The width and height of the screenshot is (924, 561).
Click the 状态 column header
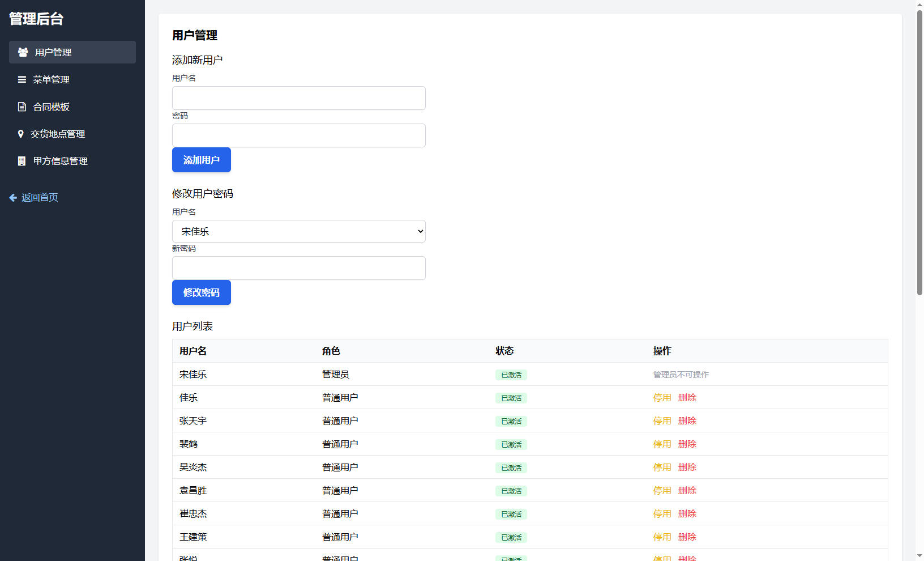pyautogui.click(x=504, y=351)
